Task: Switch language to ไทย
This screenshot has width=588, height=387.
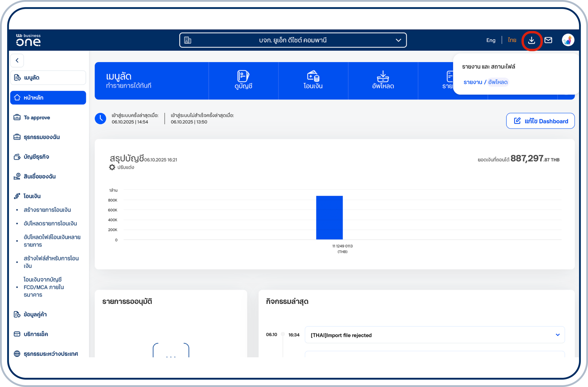Action: pyautogui.click(x=512, y=40)
